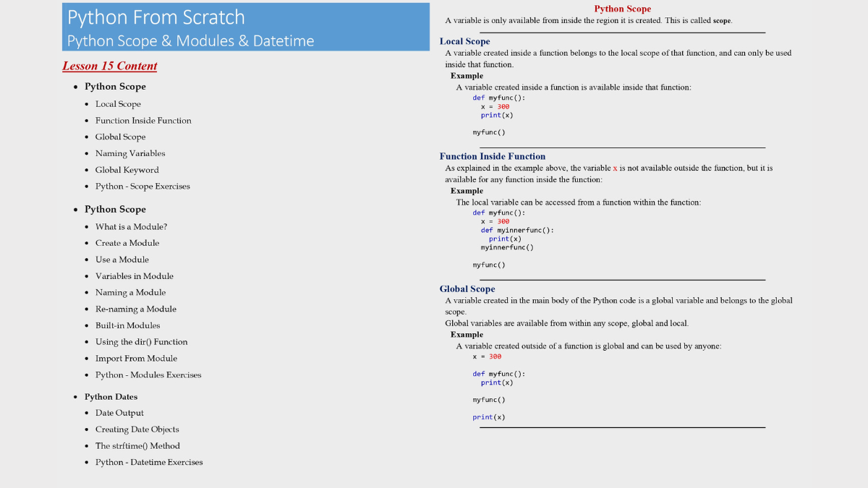Open "Python - Scope Exercises" list item
868x488 pixels.
click(142, 187)
